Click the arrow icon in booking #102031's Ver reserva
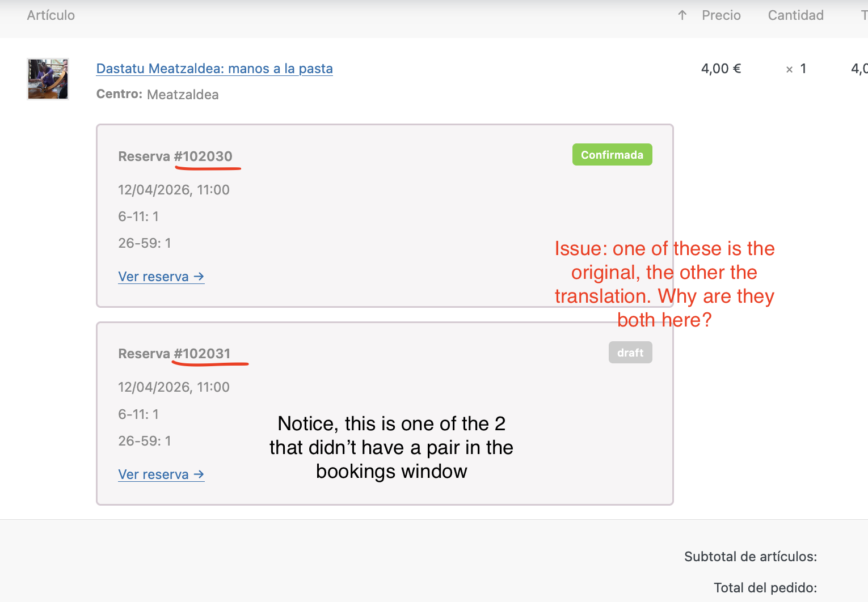The width and height of the screenshot is (868, 602). [199, 474]
